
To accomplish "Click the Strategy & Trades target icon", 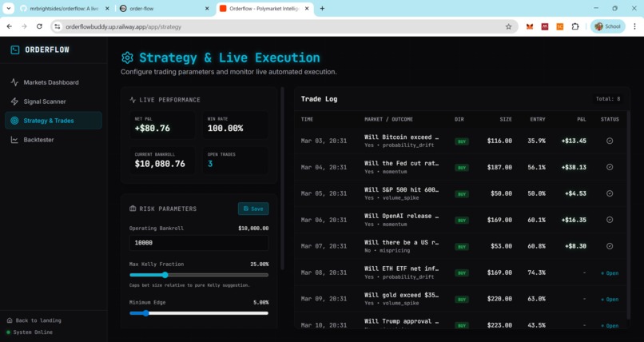I will pyautogui.click(x=14, y=121).
